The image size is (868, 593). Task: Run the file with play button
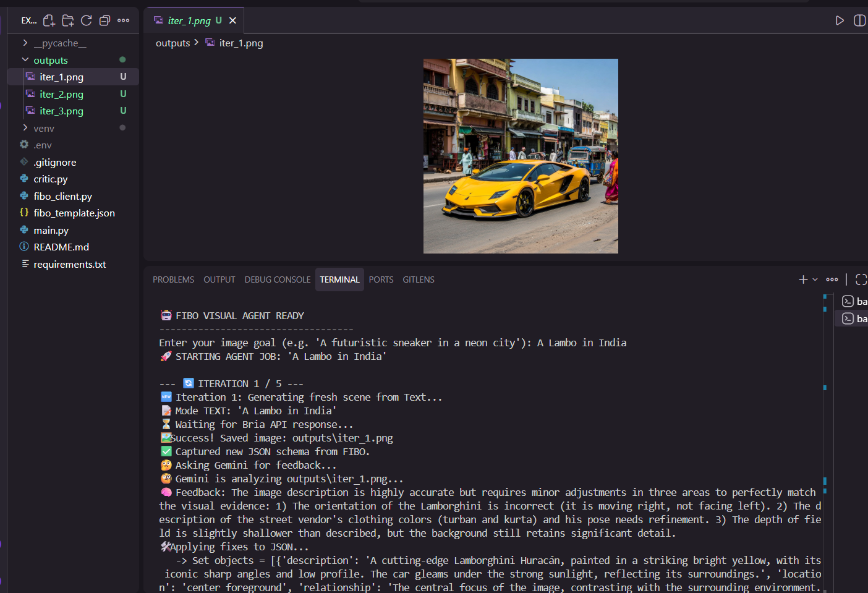click(x=840, y=20)
